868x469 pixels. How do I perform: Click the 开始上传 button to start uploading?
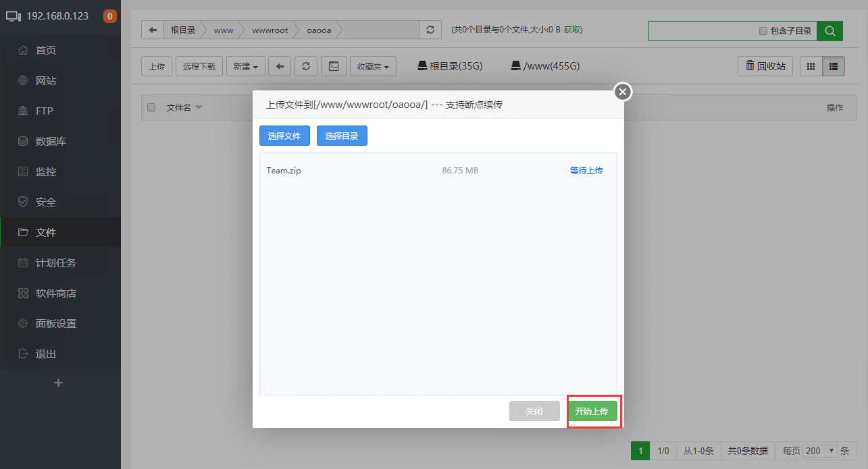tap(593, 411)
